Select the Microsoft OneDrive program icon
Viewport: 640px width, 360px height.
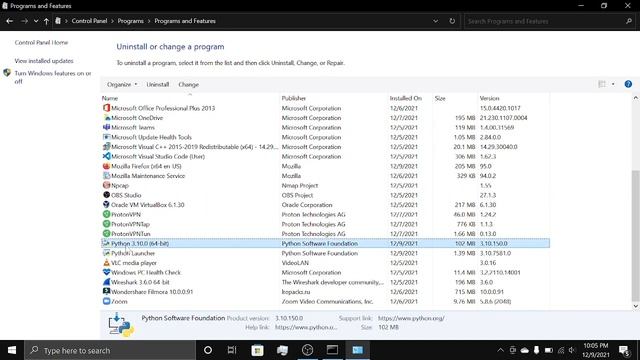(x=106, y=118)
